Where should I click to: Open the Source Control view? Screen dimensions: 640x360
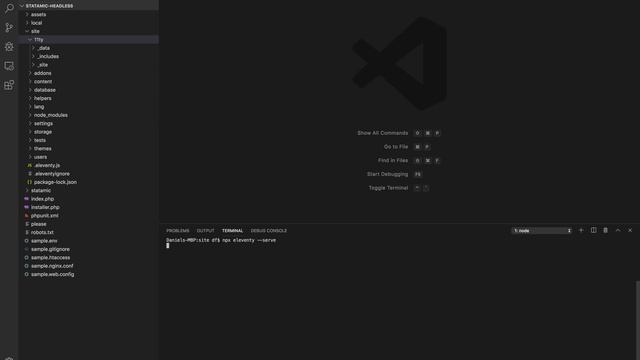(9, 27)
